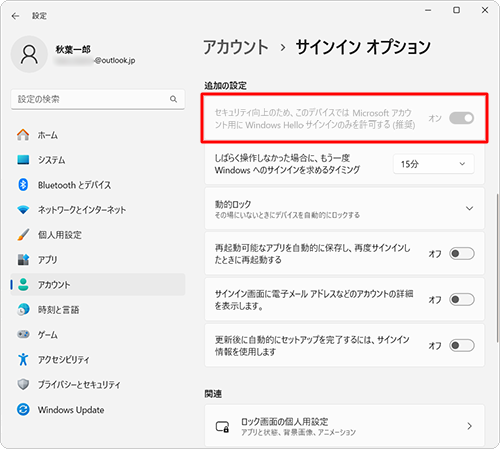500x449 pixels.
Task: Click the Windows Update sync icon
Action: pos(23,409)
